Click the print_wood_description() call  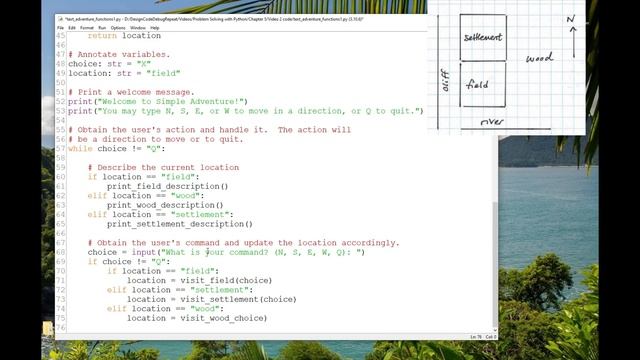point(165,205)
